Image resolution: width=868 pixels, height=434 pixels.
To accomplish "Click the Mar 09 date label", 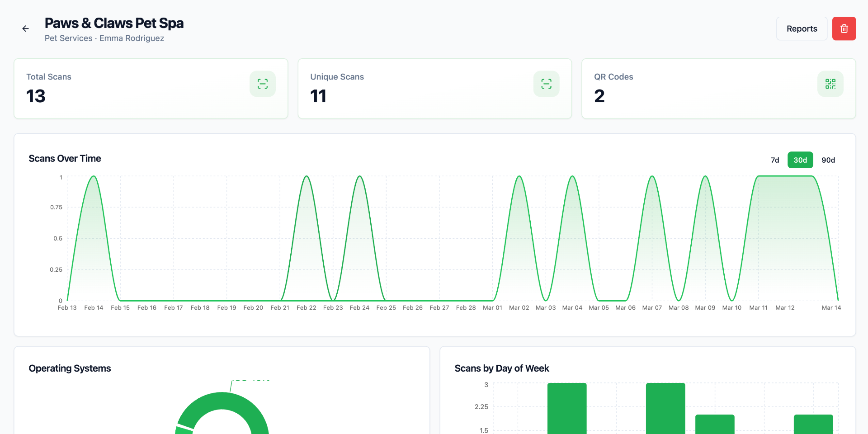I will click(705, 308).
